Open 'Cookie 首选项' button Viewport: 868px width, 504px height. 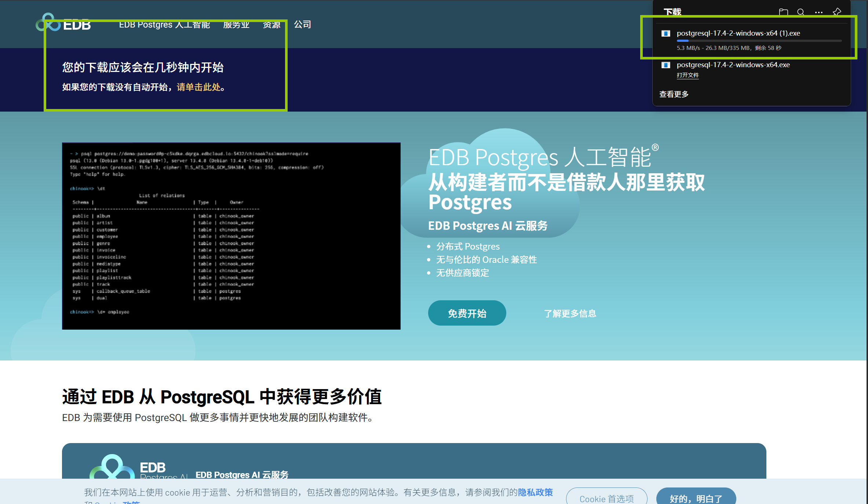(x=606, y=498)
